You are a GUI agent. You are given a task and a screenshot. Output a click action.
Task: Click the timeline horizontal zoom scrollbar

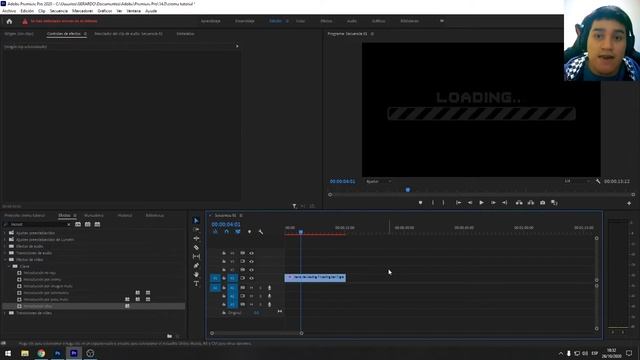(x=256, y=333)
